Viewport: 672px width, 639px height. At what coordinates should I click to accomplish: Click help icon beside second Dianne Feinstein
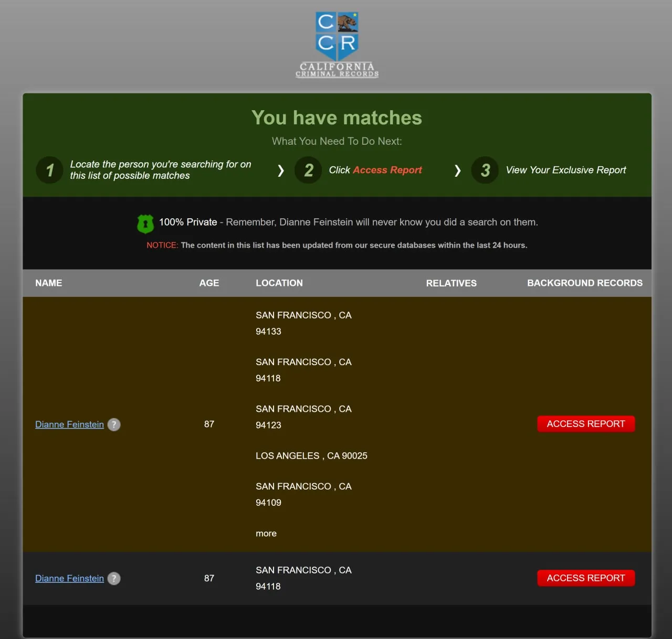pyautogui.click(x=114, y=578)
